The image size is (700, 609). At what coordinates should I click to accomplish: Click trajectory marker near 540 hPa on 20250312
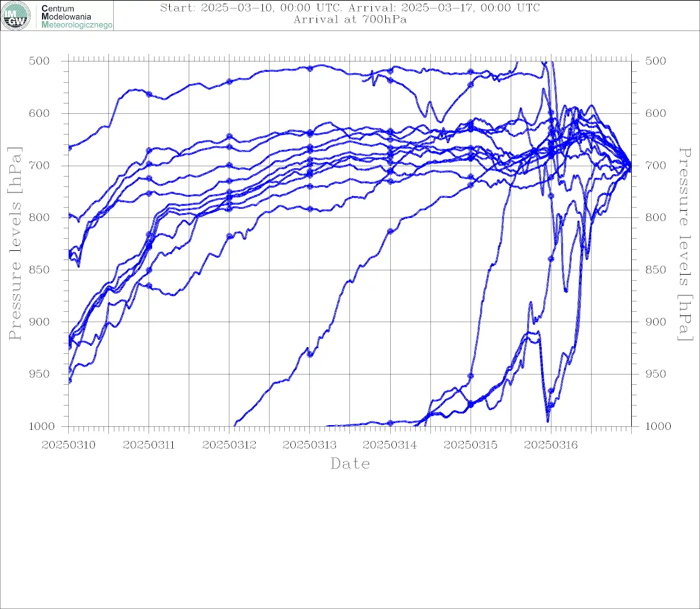(x=229, y=82)
